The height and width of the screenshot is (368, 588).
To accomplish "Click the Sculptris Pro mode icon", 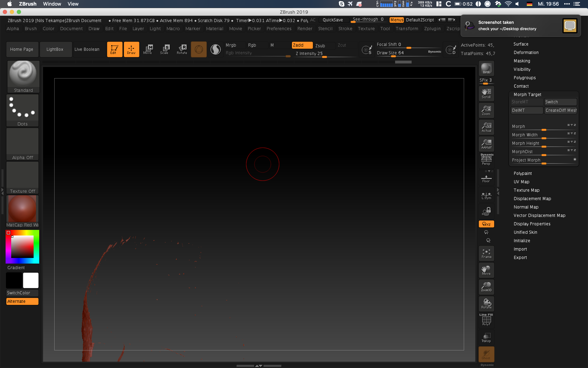I will (216, 49).
